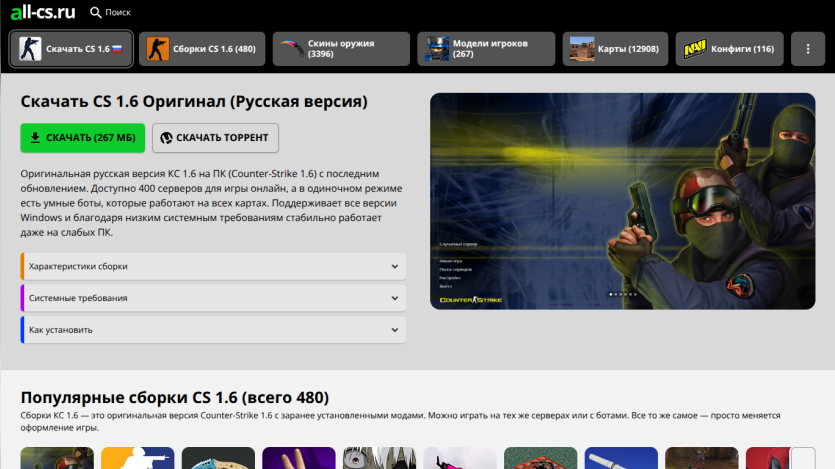Image resolution: width=835 pixels, height=469 pixels.
Task: Click chevron on Как установить row
Action: pyautogui.click(x=395, y=330)
